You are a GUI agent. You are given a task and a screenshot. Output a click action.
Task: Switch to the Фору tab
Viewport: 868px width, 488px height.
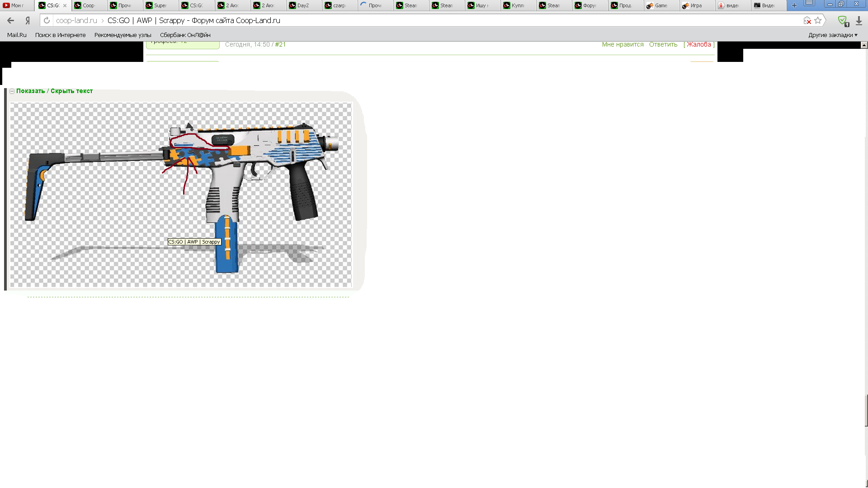[x=589, y=5]
